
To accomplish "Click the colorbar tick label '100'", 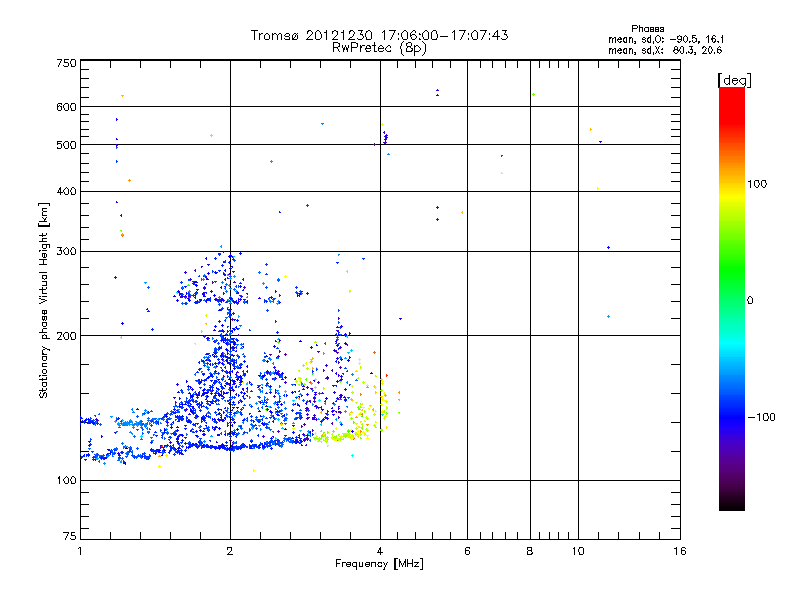I will pos(757,184).
